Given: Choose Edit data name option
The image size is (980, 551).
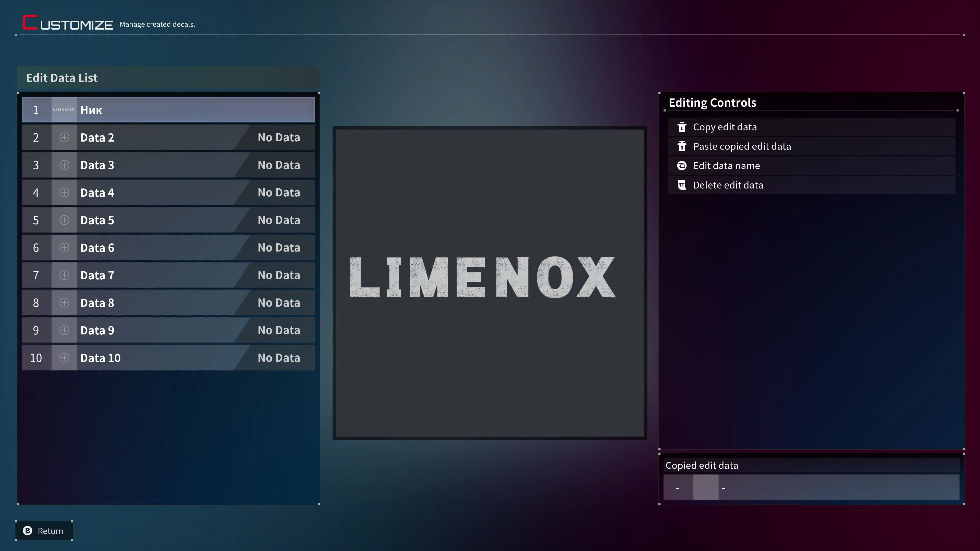Looking at the screenshot, I should [x=726, y=166].
